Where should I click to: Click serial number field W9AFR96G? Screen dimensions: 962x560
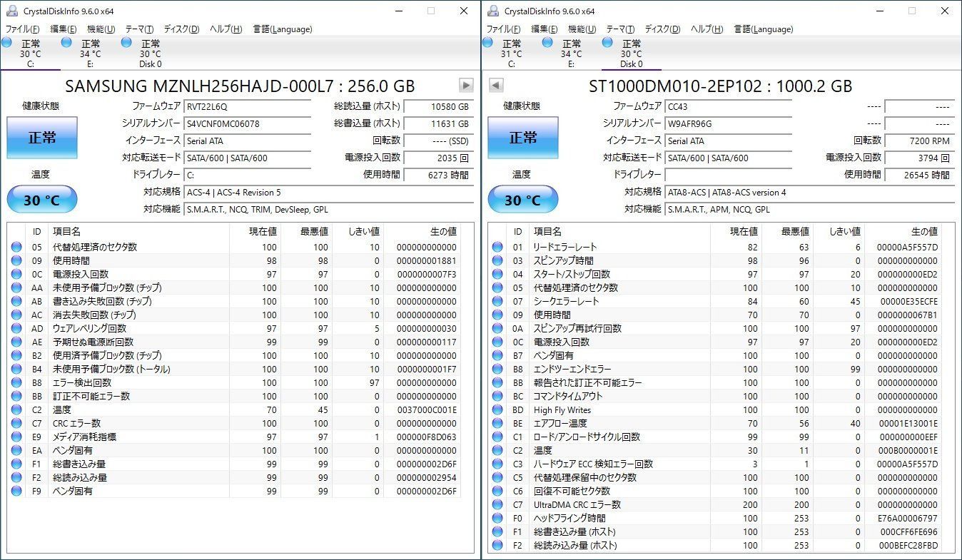pos(728,123)
